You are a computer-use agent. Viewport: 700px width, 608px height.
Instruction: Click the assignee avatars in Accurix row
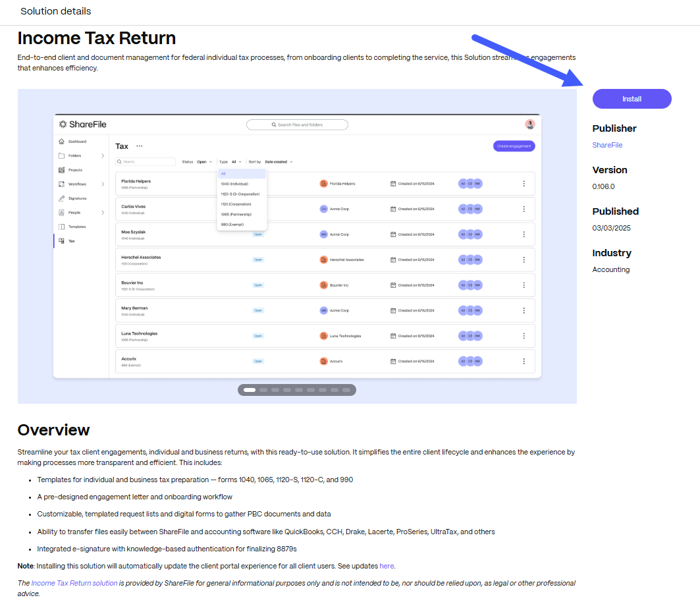tap(471, 362)
